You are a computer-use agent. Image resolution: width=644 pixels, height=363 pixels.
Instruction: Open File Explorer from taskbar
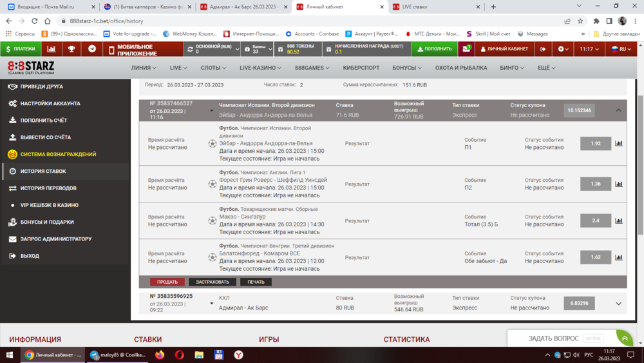(199, 355)
